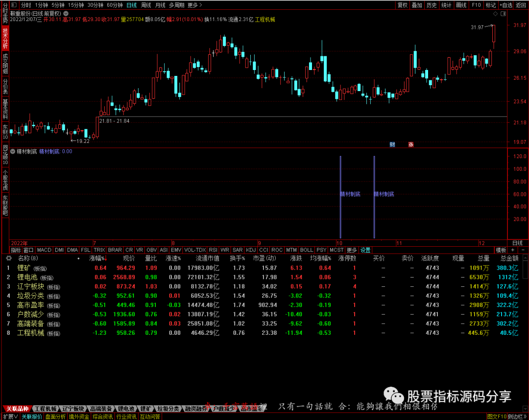Select the 关联品种 bottom tab

[17, 409]
